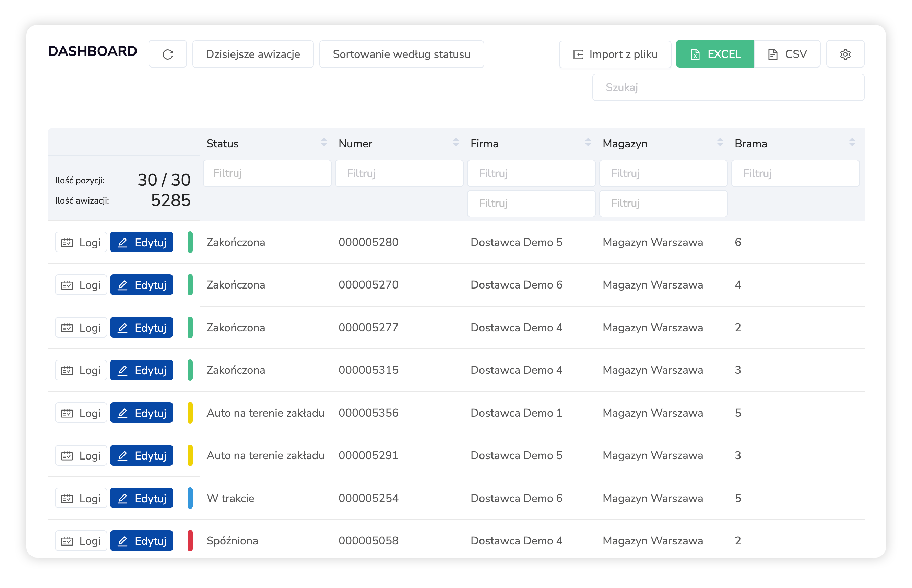Export data with the EXCEL button

[714, 54]
